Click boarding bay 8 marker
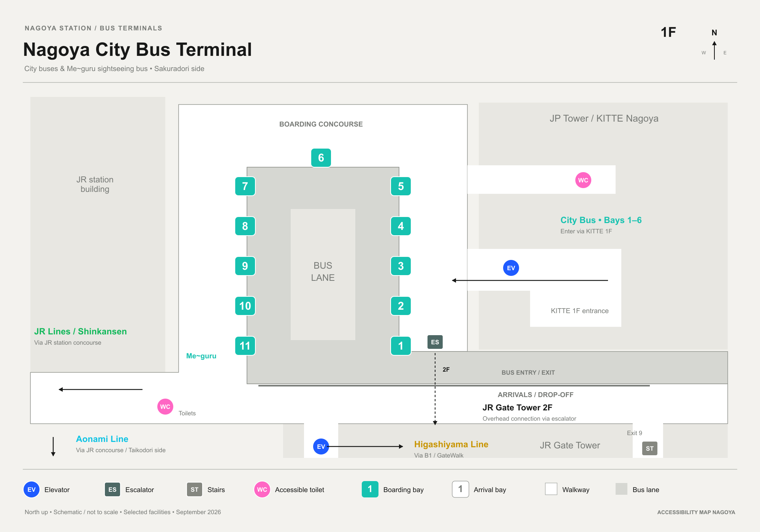This screenshot has height=532, width=760. [x=245, y=226]
